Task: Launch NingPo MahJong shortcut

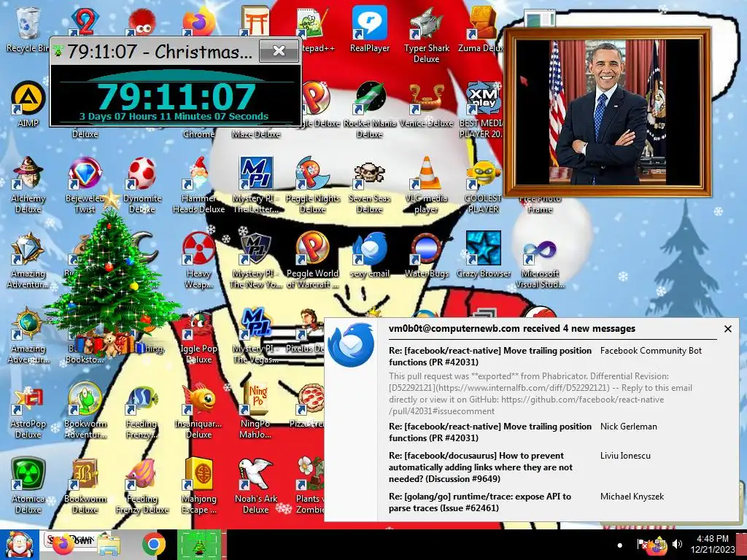Action: pyautogui.click(x=256, y=411)
